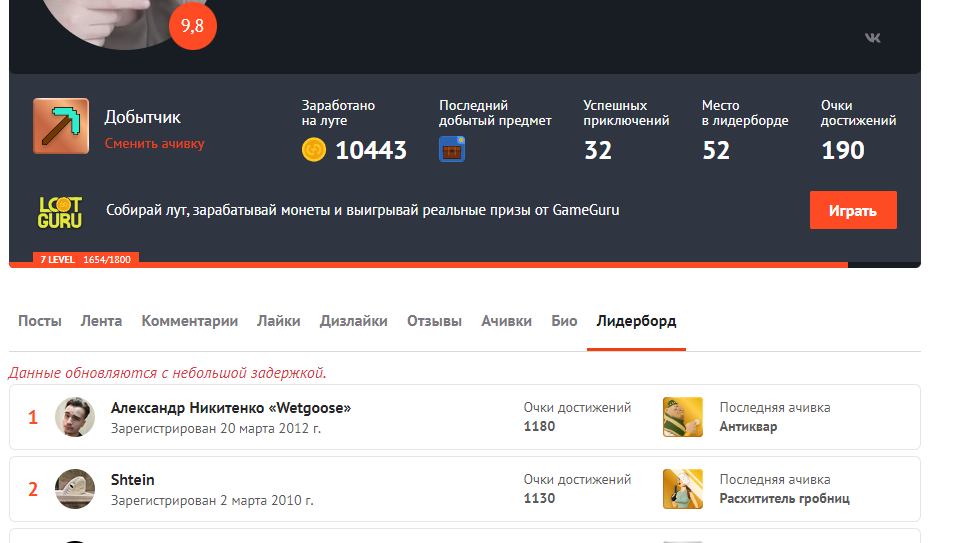The width and height of the screenshot is (969, 543).
Task: Click the score 1180 in first row
Action: coord(540,426)
